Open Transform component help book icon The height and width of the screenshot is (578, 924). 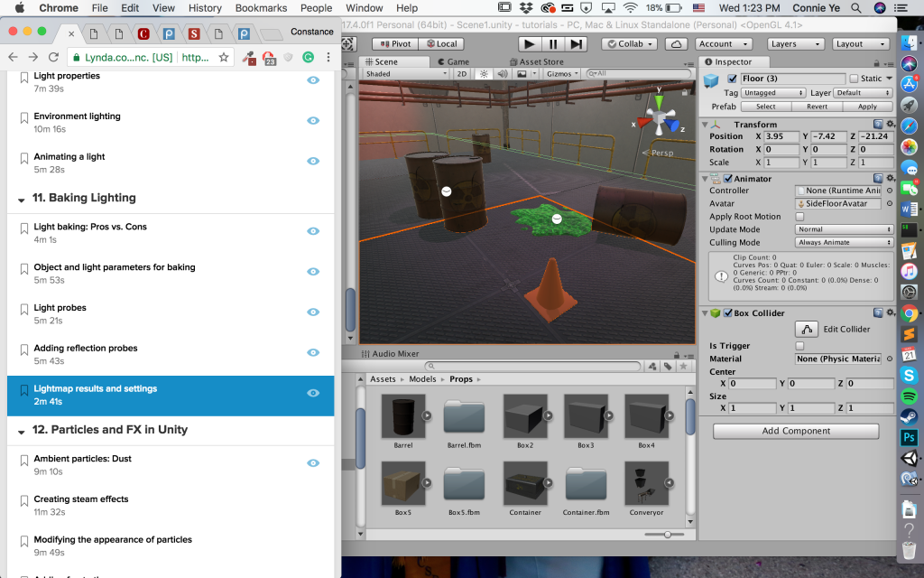click(x=878, y=124)
